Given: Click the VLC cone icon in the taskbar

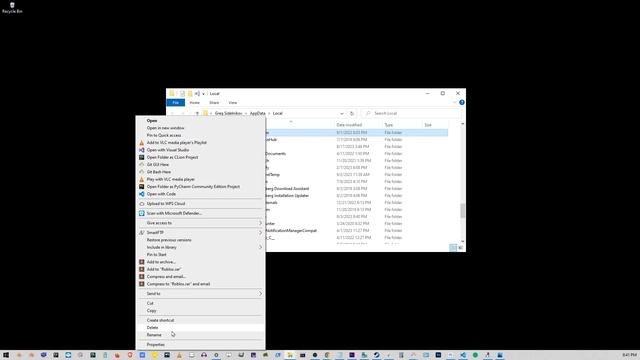Looking at the screenshot, I should [179, 355].
